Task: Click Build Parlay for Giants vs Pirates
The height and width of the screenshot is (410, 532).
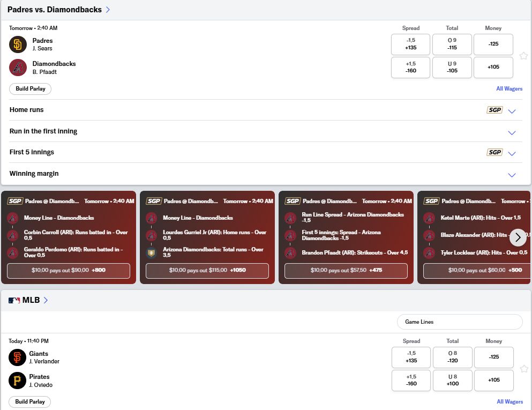Action: point(29,401)
